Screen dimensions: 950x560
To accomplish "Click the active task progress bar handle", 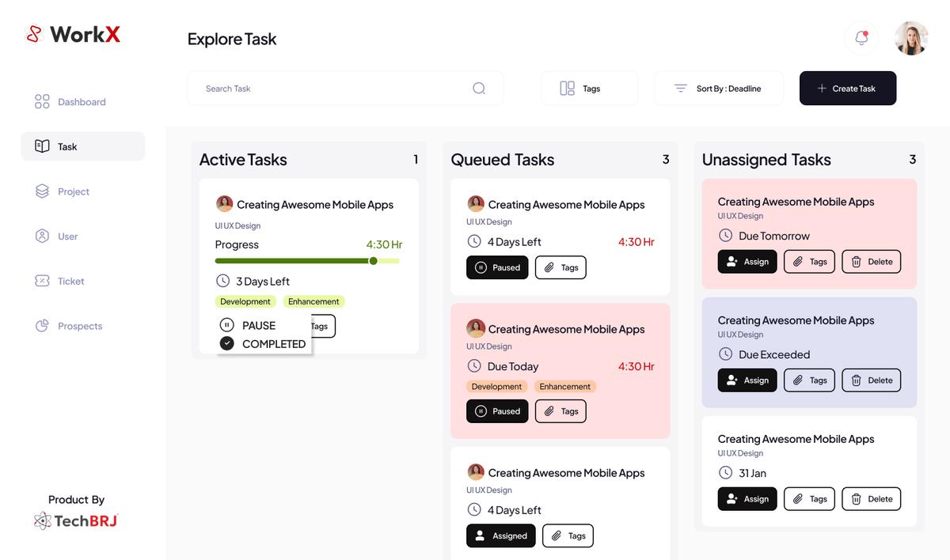I will tap(373, 261).
